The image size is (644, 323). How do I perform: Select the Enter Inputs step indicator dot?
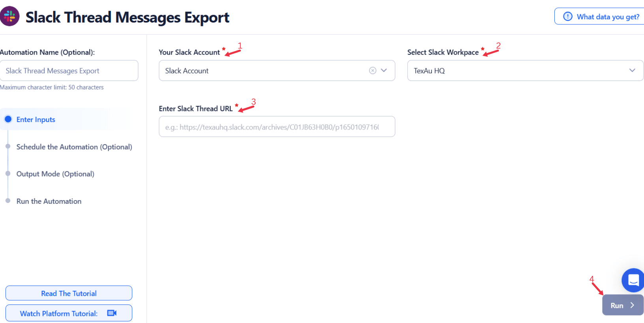tap(8, 119)
